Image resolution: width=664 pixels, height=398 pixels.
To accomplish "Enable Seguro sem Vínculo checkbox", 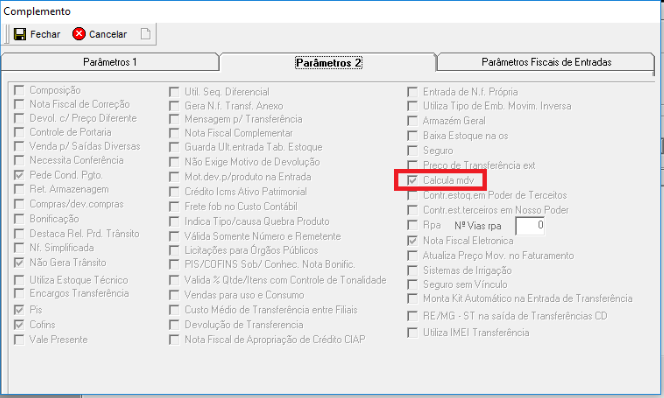I will [x=412, y=284].
